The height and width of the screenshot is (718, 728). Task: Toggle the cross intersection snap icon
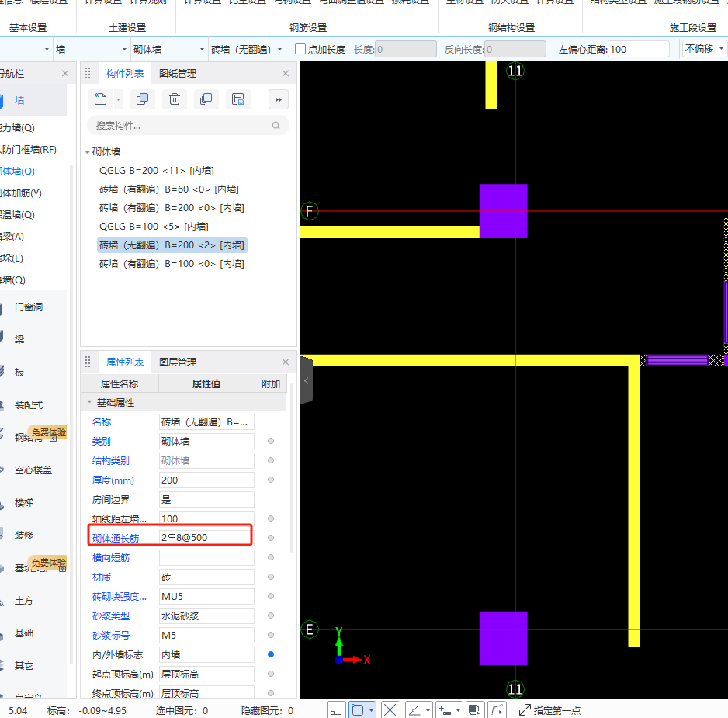tap(390, 710)
